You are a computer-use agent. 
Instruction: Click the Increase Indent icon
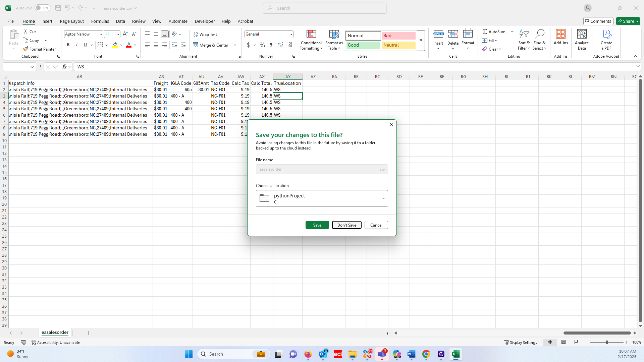click(x=183, y=45)
